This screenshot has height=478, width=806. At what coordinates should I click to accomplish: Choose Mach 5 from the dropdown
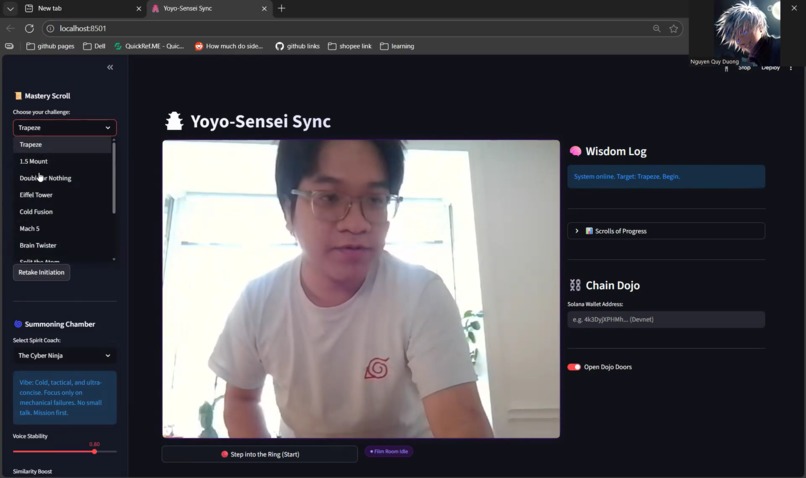(x=62, y=229)
